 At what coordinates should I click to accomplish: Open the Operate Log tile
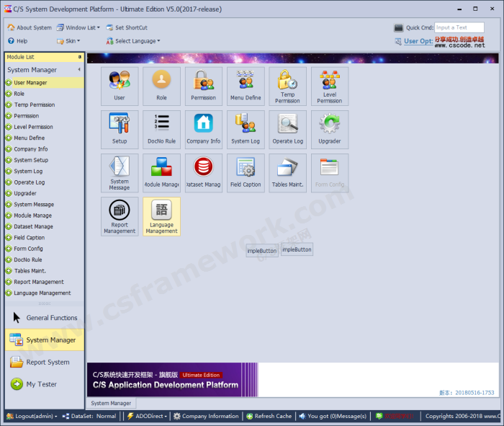click(x=287, y=129)
